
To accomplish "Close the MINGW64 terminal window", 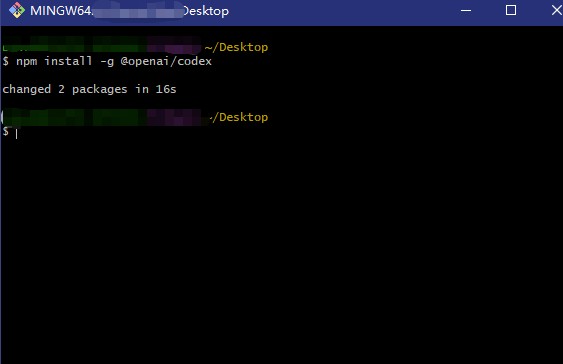I will (557, 10).
